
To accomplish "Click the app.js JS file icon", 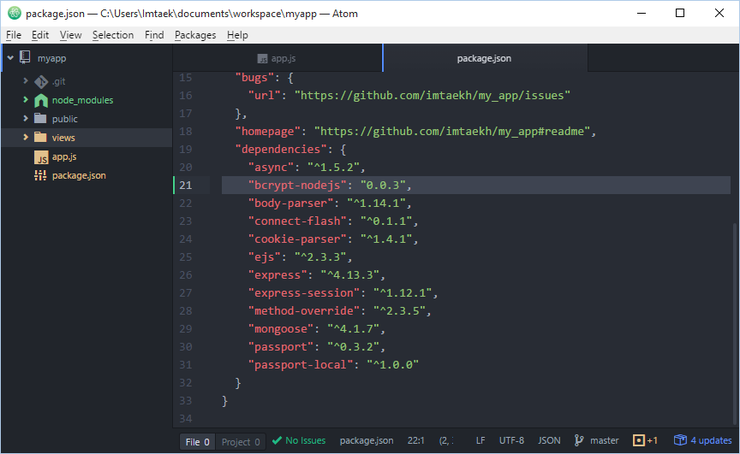I will (41, 157).
